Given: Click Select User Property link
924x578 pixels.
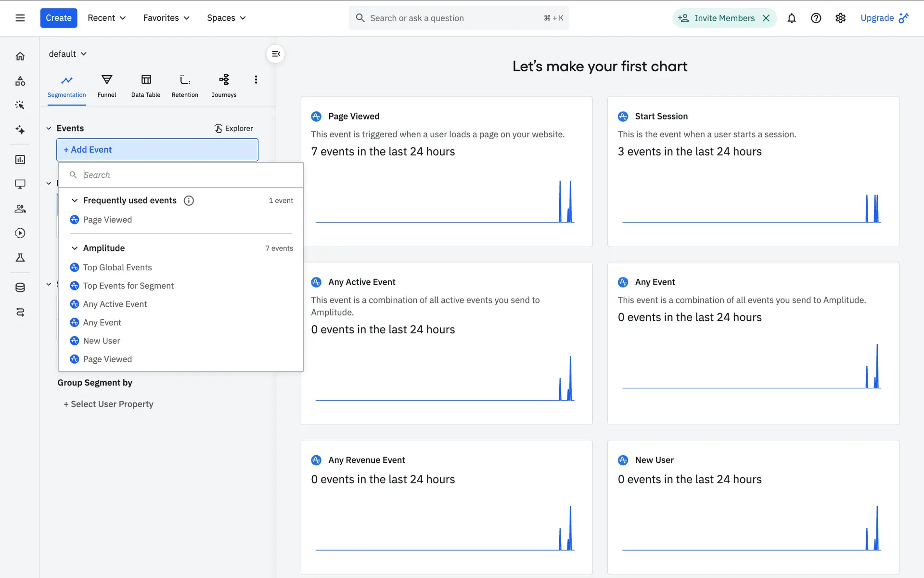Looking at the screenshot, I should coord(108,404).
